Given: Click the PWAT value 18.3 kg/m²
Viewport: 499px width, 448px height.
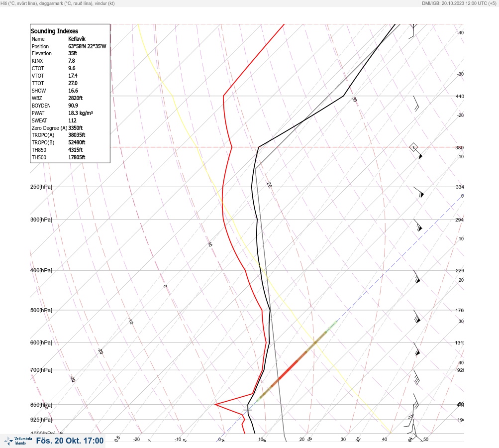Looking at the screenshot, I should (81, 113).
